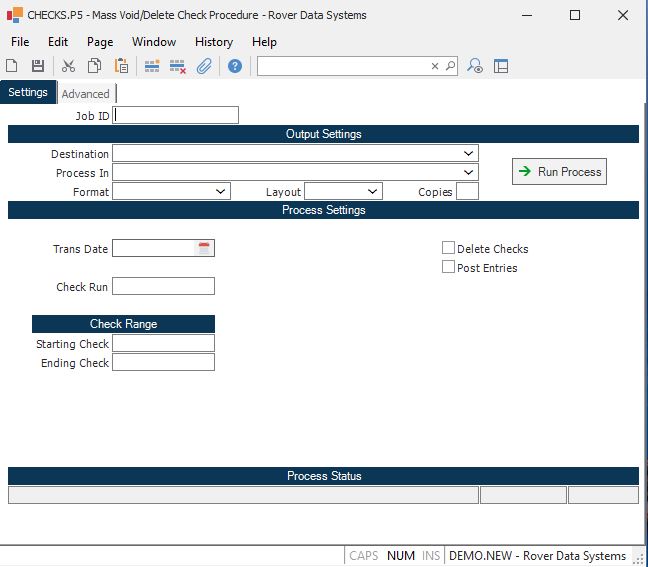The image size is (648, 567).
Task: Open the Process In dropdown
Action: tap(469, 173)
